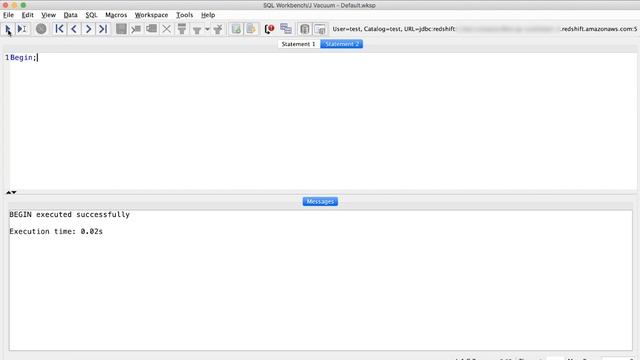This screenshot has height=360, width=640.
Task: Click the 'Execution time: 0.02s' text
Action: pos(56,231)
